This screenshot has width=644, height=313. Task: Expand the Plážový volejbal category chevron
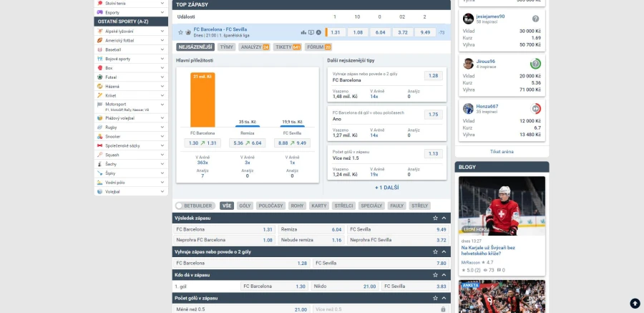tap(162, 118)
